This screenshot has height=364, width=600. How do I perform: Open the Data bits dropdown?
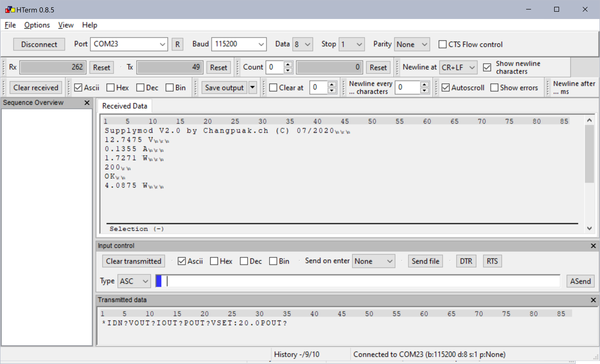303,44
